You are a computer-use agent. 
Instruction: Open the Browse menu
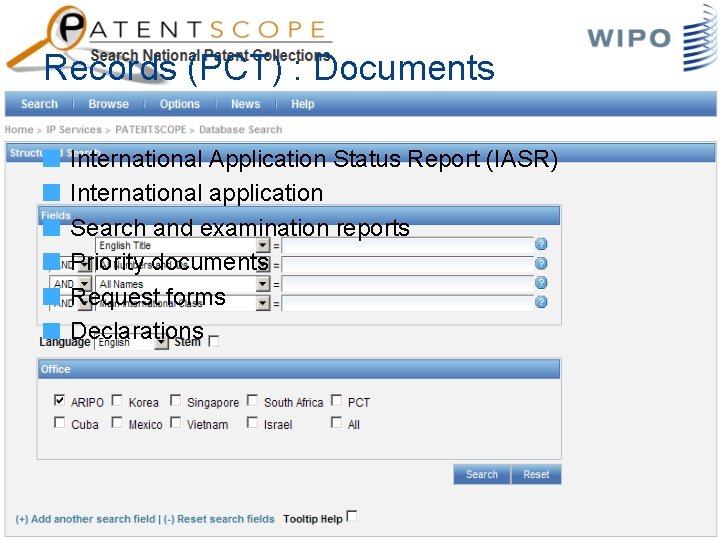[109, 104]
